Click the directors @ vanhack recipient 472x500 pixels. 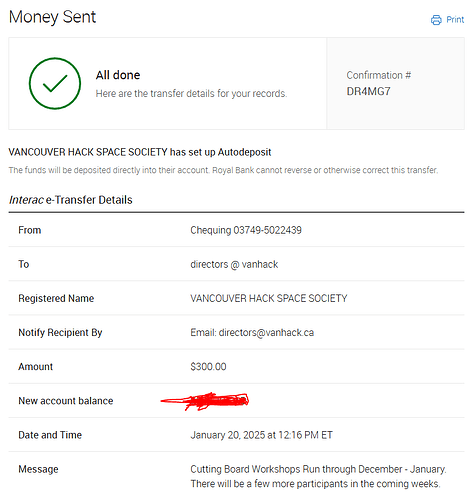tap(234, 264)
